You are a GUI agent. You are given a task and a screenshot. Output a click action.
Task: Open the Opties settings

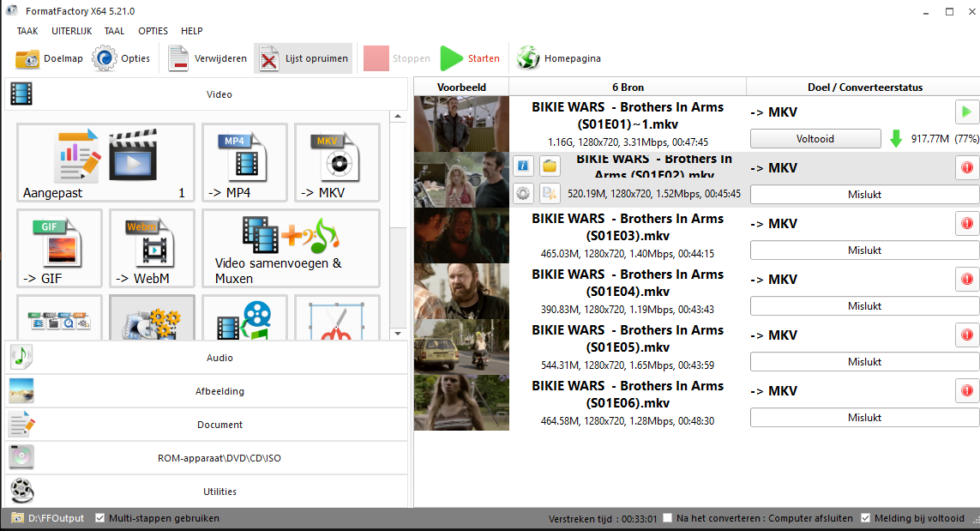tap(121, 58)
